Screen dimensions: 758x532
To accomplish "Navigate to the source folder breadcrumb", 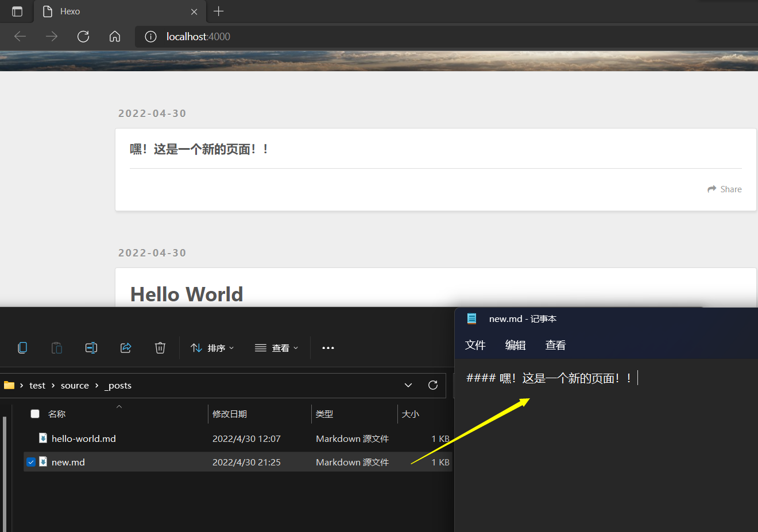I will [x=75, y=386].
